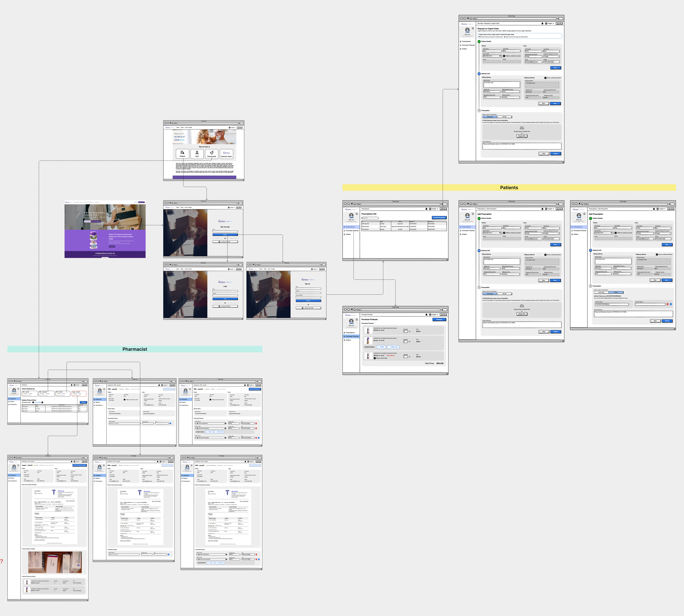The width and height of the screenshot is (684, 616).
Task: Pick the Pharmacist mortar icon card
Action: (212, 153)
